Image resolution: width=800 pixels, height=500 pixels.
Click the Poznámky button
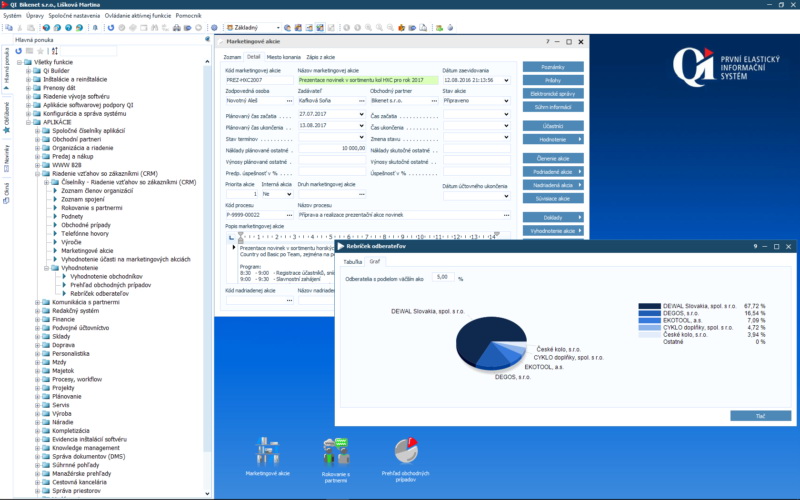(553, 67)
